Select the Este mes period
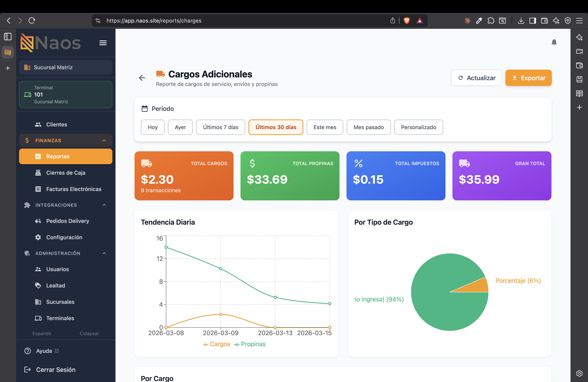Image resolution: width=588 pixels, height=382 pixels. 325,127
